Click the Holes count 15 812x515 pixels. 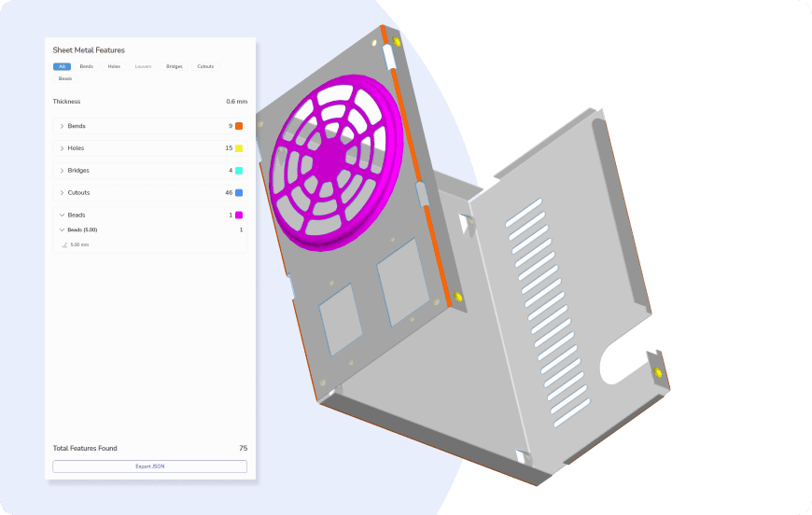point(229,148)
